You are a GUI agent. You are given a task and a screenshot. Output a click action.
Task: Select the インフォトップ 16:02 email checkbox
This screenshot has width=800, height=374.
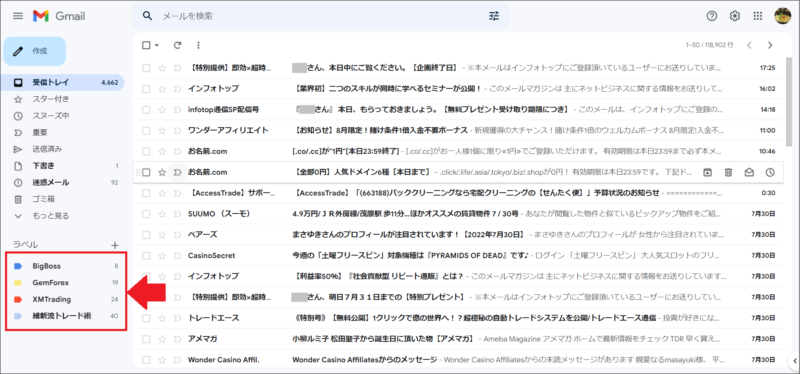146,89
